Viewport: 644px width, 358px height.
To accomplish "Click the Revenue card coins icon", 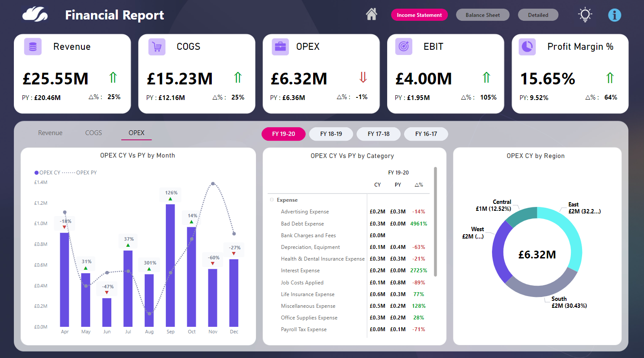I will tap(33, 47).
